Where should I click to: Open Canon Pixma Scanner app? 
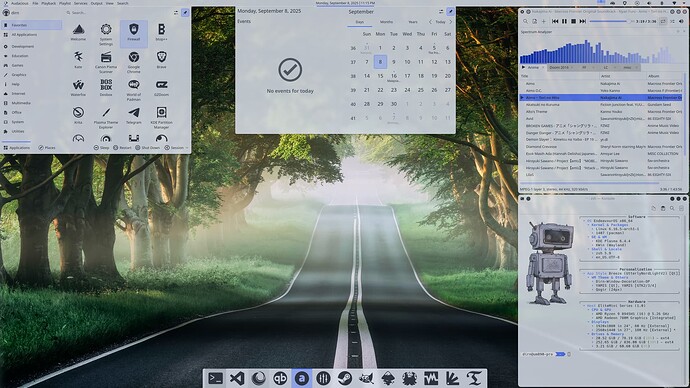point(106,62)
